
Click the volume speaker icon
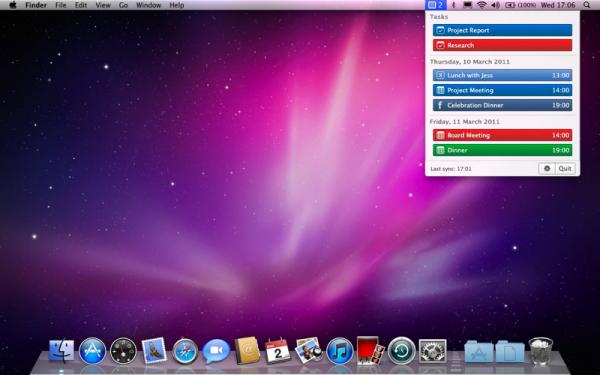(496, 5)
